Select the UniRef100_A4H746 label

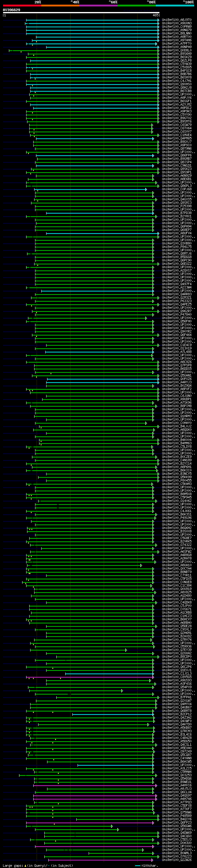pyautogui.click(x=177, y=799)
